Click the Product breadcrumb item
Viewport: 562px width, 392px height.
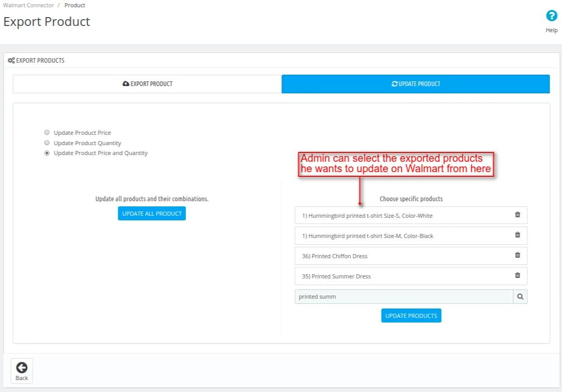(x=75, y=5)
